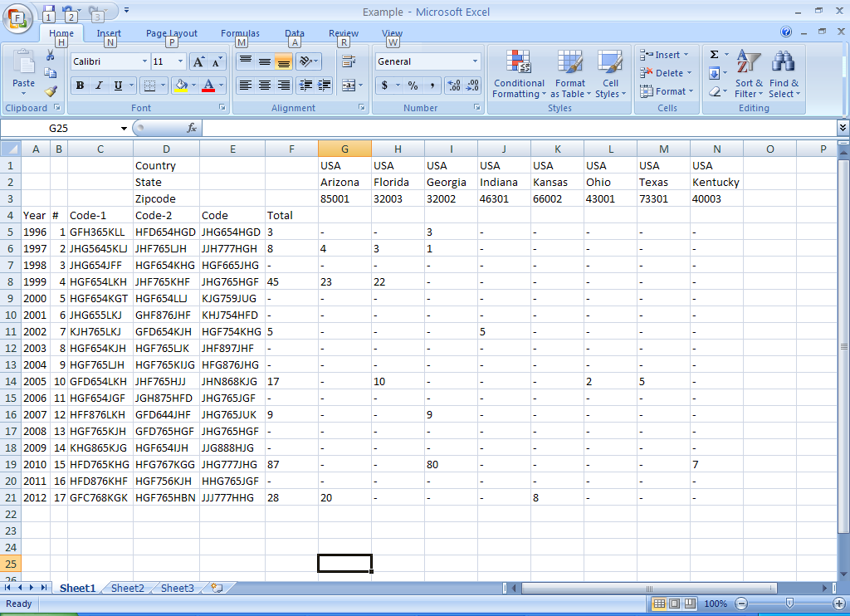
Task: Click the Increase Decimal icon
Action: pos(453,86)
